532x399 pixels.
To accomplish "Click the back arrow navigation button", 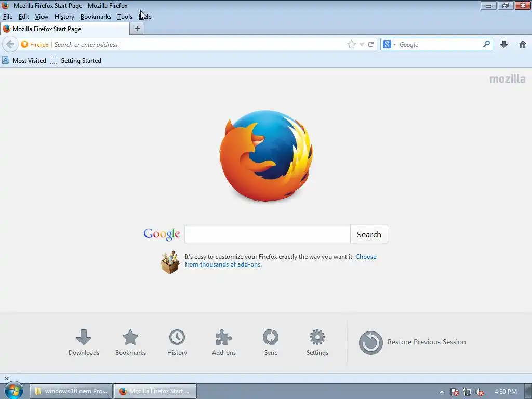I will tap(10, 45).
